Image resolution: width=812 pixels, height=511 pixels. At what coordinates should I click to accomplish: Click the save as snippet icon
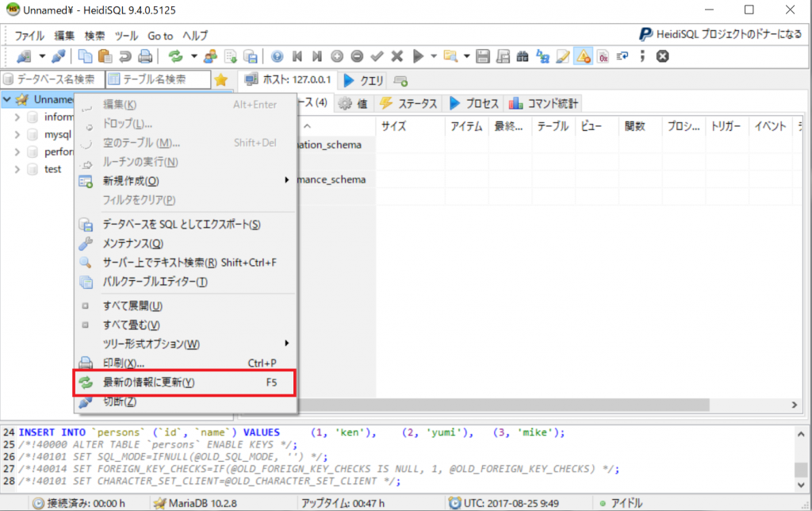(x=503, y=56)
